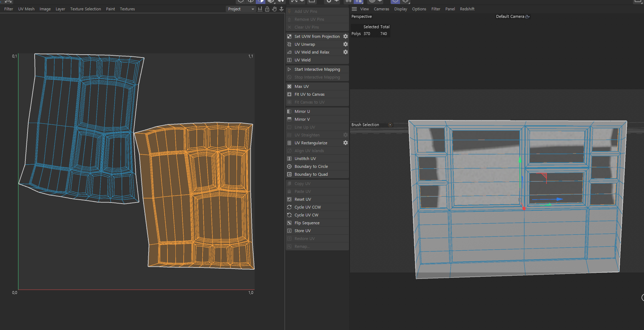Click the Total polys value 740
The image size is (644, 330).
(384, 34)
